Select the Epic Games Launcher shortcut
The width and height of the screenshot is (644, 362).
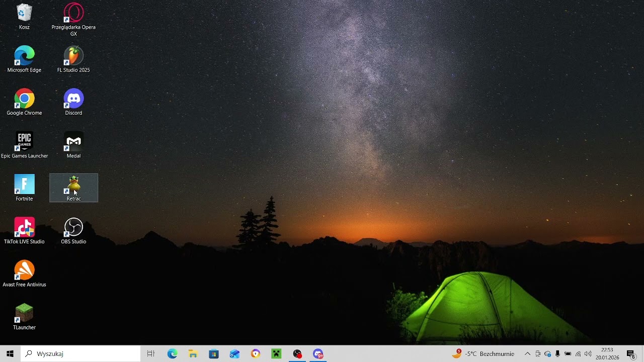24,145
